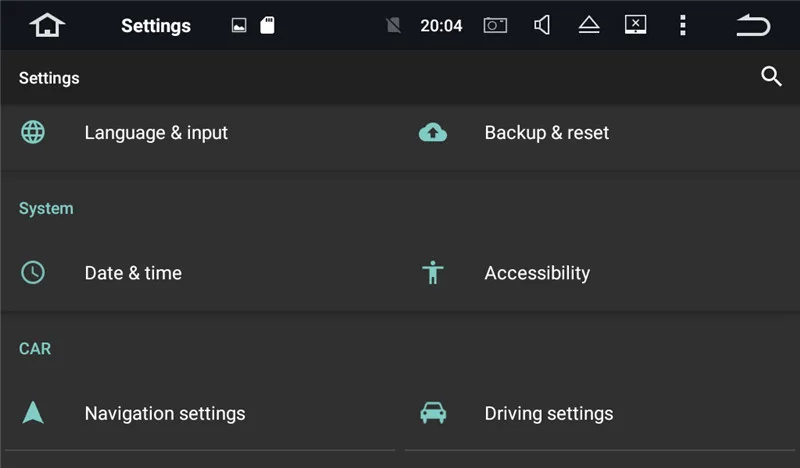Tap the car driving icon

tap(433, 412)
